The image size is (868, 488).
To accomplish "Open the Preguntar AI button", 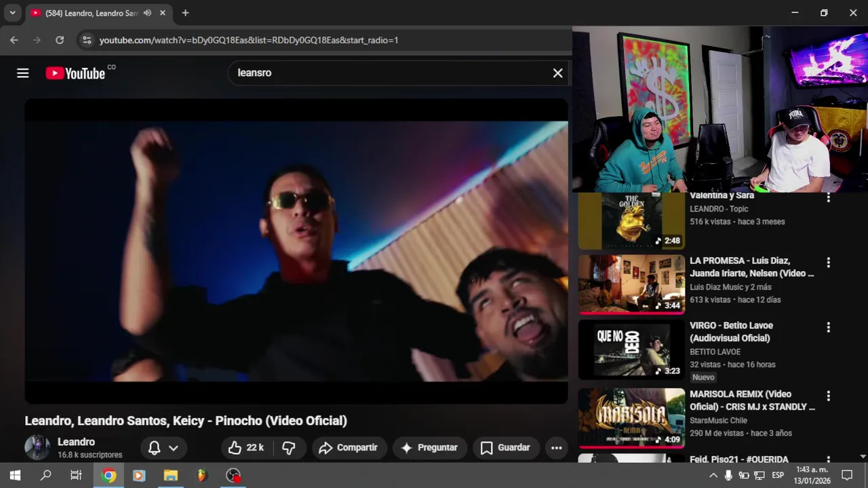I will pyautogui.click(x=429, y=448).
